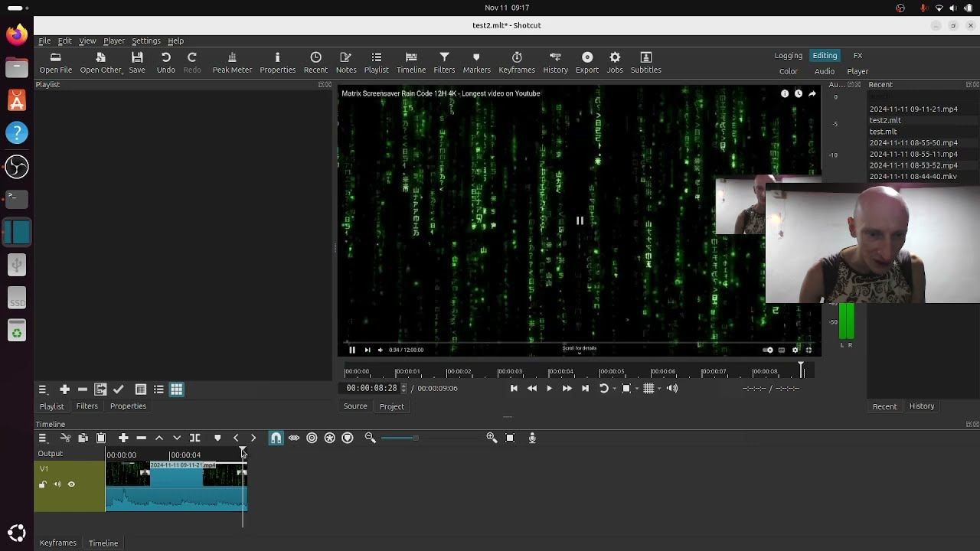Zoom timeline to fit
Image resolution: width=980 pixels, height=551 pixels.
pos(510,438)
